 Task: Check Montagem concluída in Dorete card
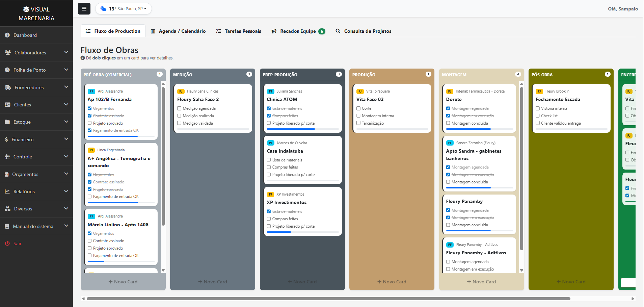point(448,123)
